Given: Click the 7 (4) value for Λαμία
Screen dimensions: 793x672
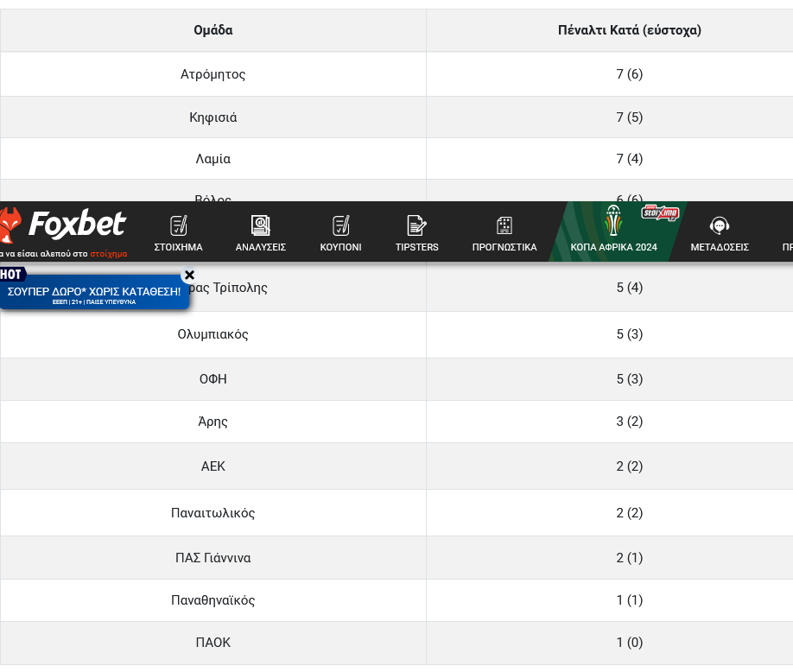Looking at the screenshot, I should tap(630, 159).
